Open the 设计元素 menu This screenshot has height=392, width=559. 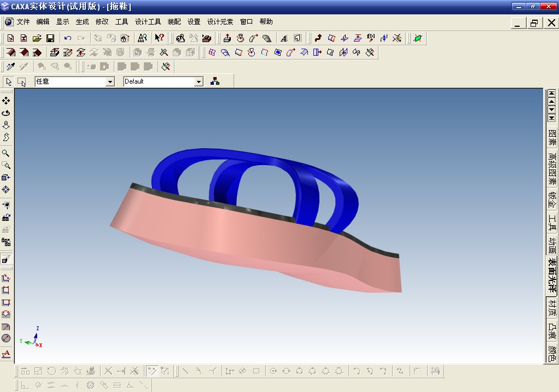point(220,22)
